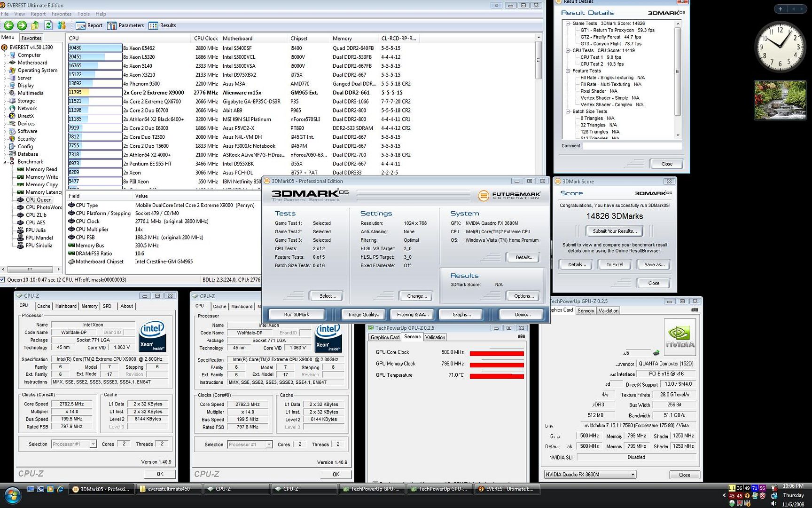Collapse Game Tests in Result Details tree
The image size is (812, 508).
coord(568,23)
